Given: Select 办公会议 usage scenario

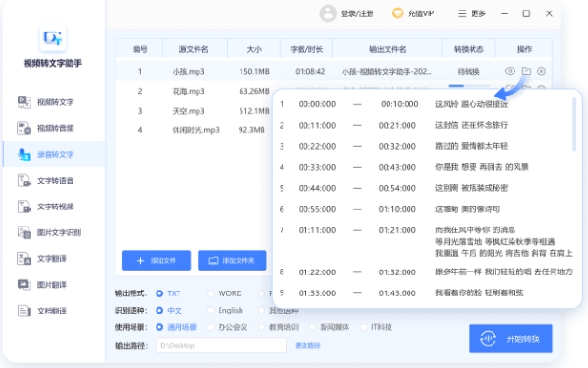Looking at the screenshot, I should (x=227, y=327).
